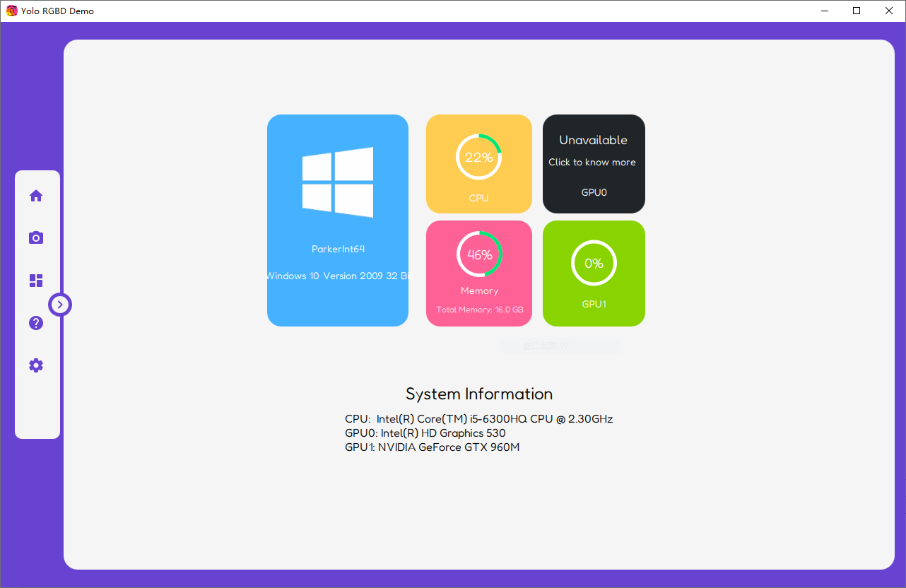Click the Memory 46% usage gauge
906x588 pixels.
[479, 254]
